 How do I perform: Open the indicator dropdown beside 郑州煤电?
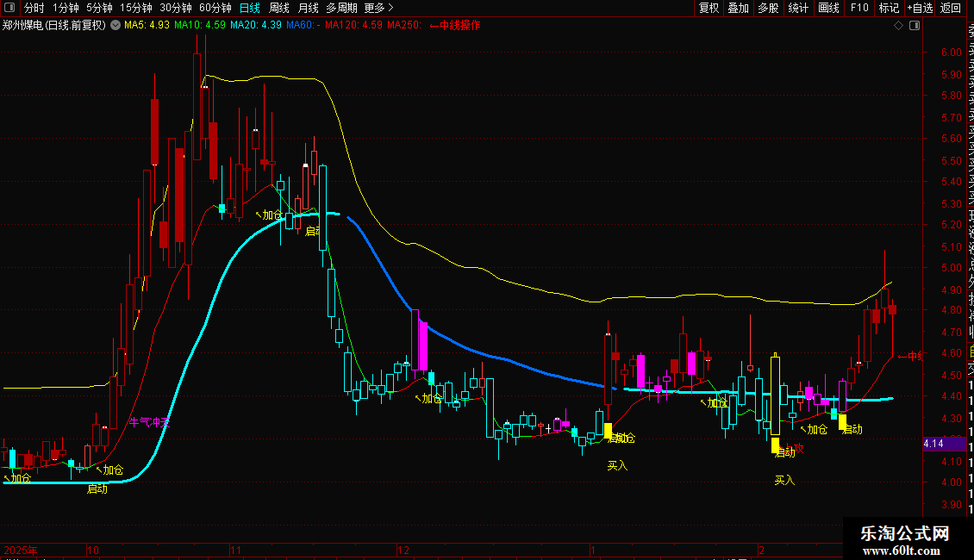pos(116,26)
